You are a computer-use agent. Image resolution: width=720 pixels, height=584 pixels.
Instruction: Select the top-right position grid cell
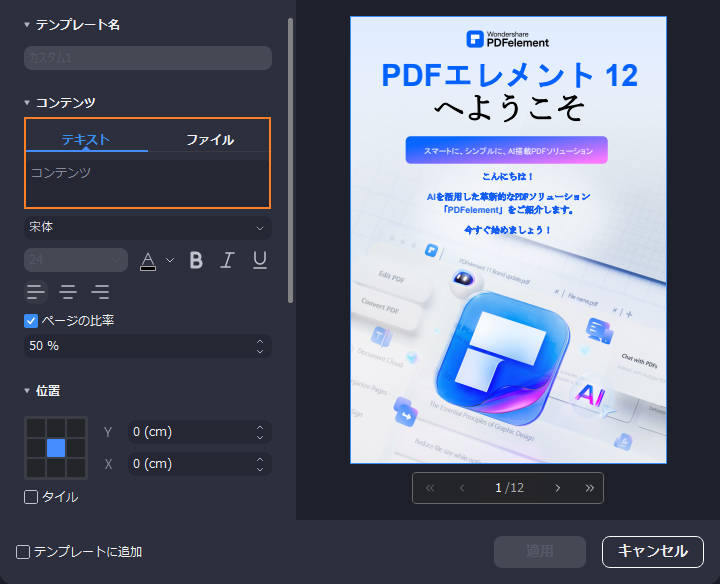click(76, 428)
